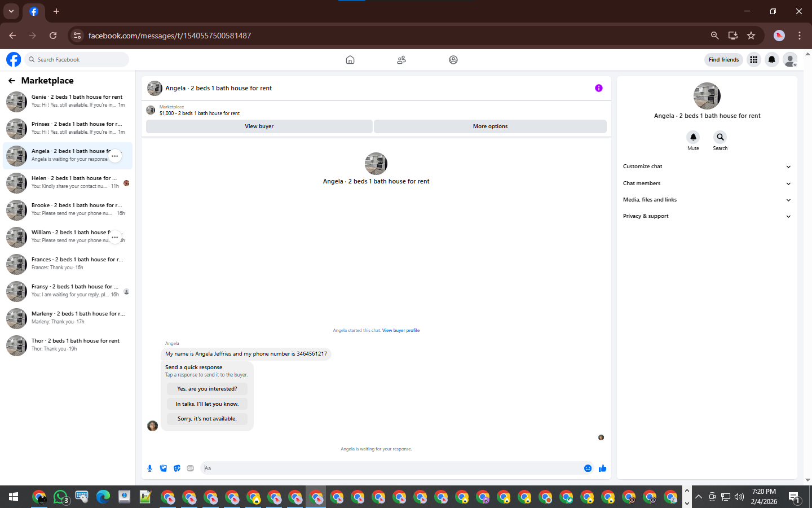
Task: Send a thumbs-up like
Action: (602, 468)
